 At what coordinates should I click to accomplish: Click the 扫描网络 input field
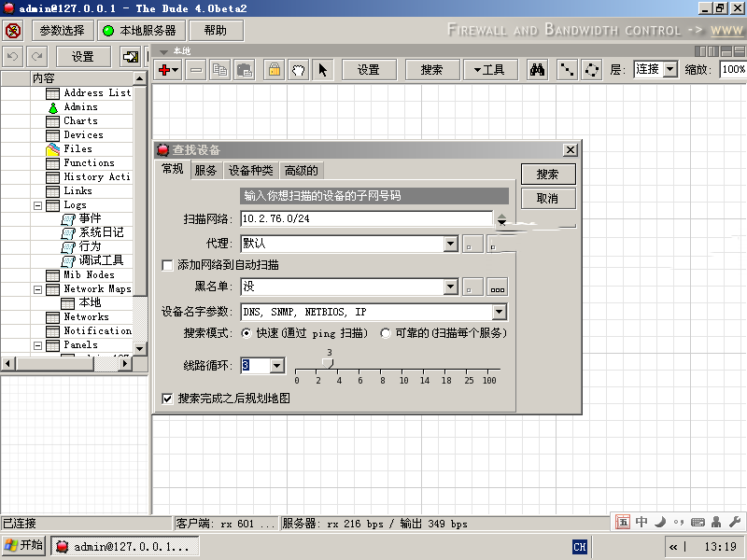click(364, 218)
